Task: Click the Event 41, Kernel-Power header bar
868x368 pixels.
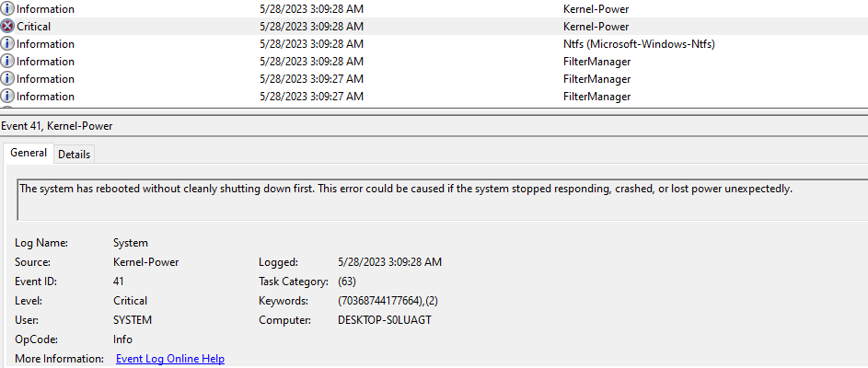Action: tap(434, 126)
